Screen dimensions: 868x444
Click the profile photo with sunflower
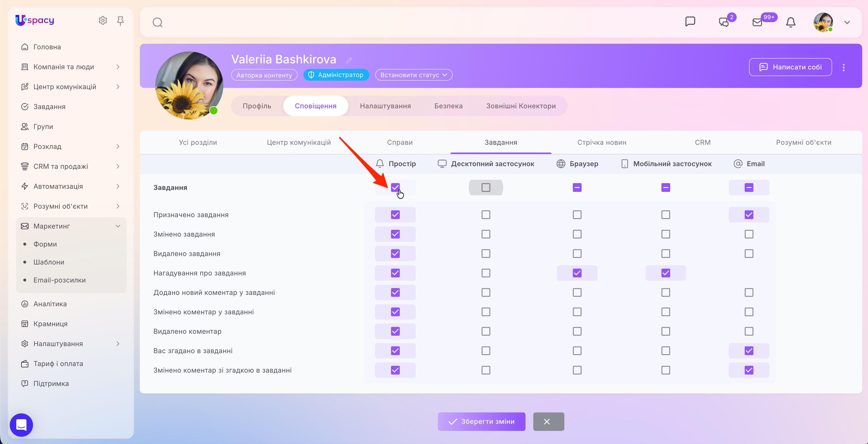189,85
